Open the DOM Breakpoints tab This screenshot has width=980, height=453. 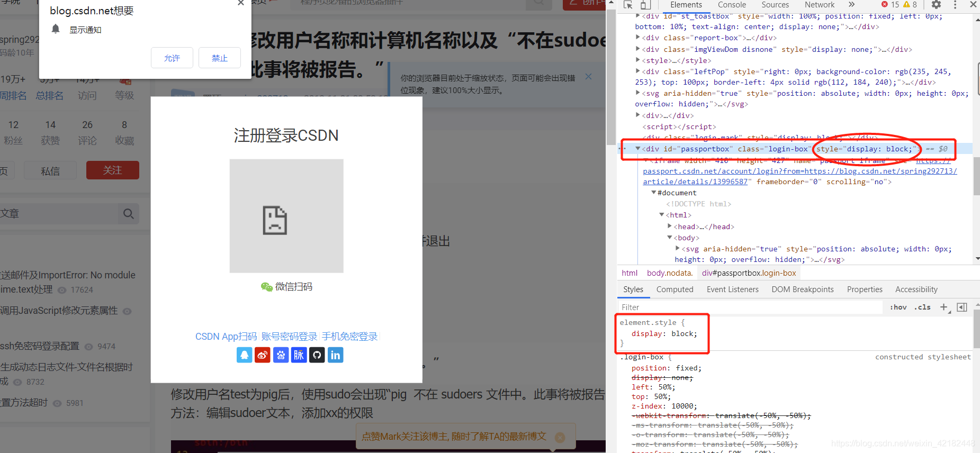803,289
